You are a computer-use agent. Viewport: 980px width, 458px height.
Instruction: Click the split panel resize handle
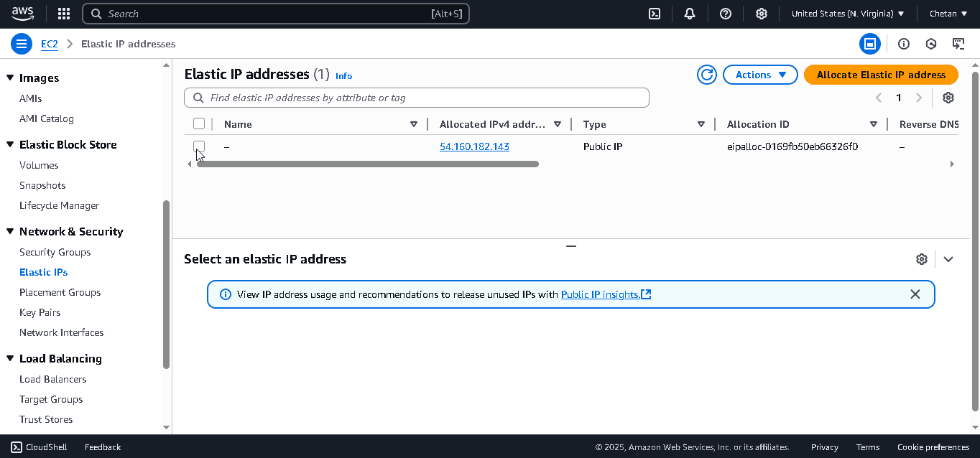tap(571, 246)
